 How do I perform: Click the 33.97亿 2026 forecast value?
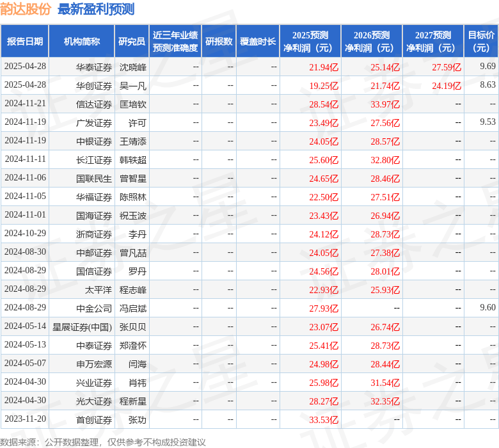point(385,104)
